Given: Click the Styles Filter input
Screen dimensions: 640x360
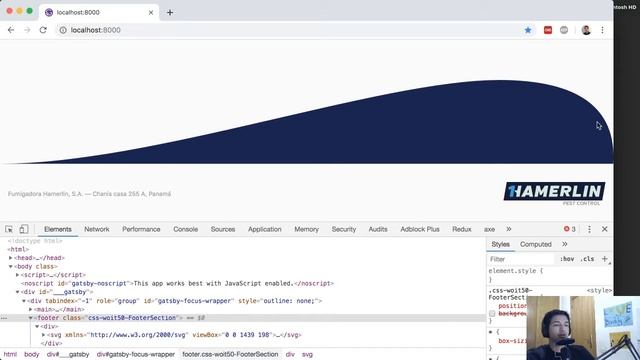Looking at the screenshot, I should [x=521, y=259].
